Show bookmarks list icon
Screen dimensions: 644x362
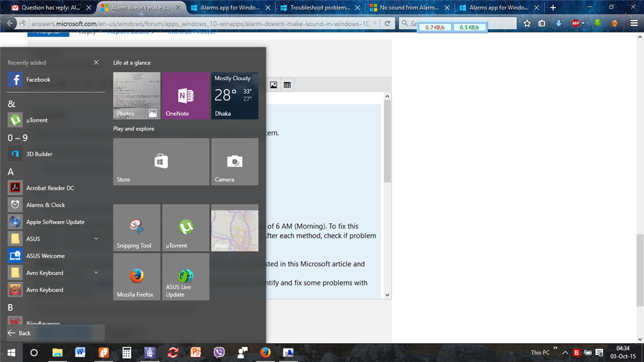541,23
